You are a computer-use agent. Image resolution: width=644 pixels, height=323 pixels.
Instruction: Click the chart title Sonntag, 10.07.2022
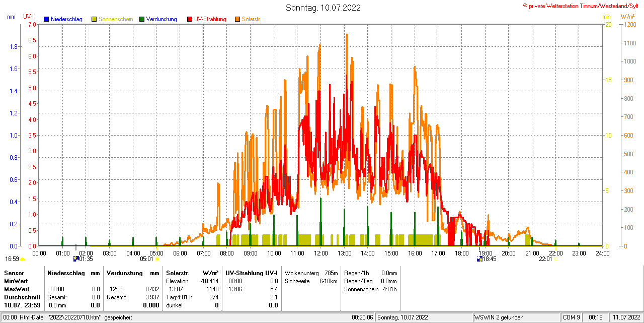pos(323,8)
